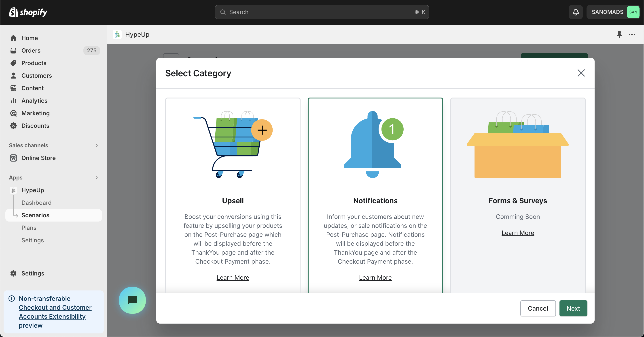Image resolution: width=644 pixels, height=337 pixels.
Task: Pin the HypeUp app
Action: click(619, 34)
